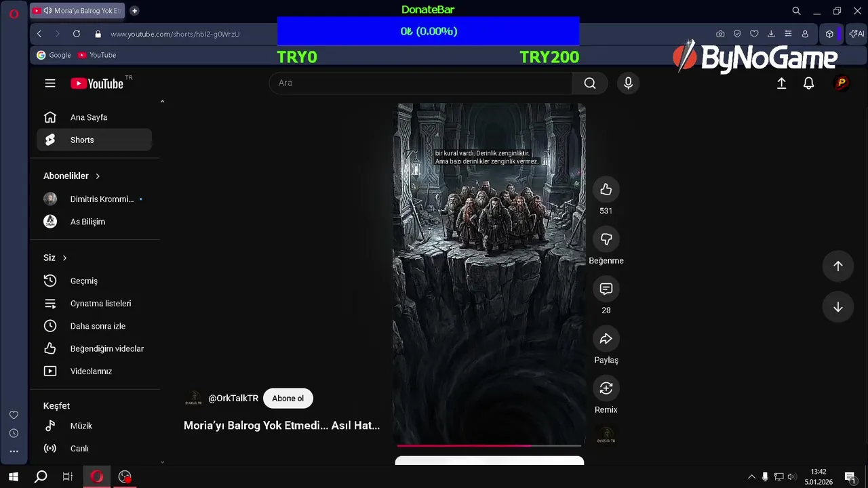
Task: Open the sound channel icon beside the short
Action: (606, 435)
